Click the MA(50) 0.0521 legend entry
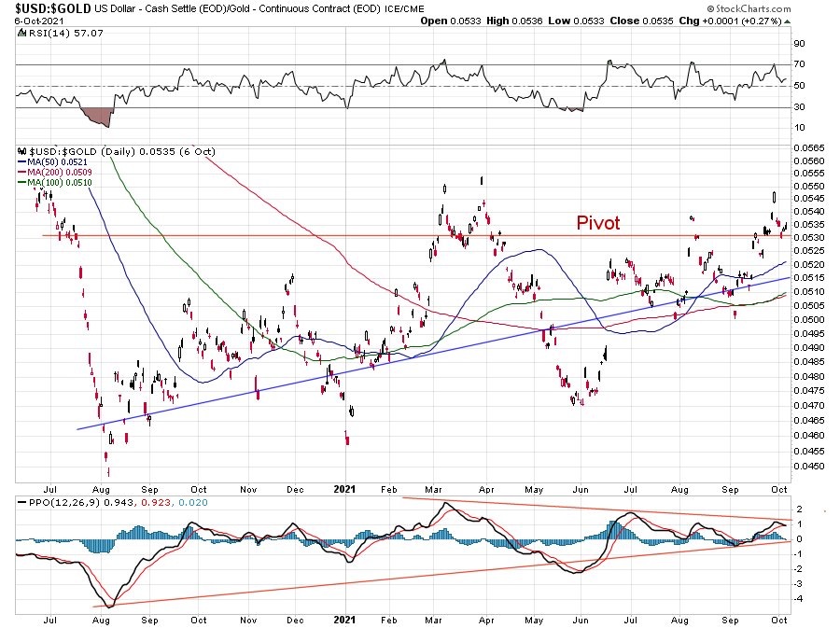The height and width of the screenshot is (628, 840). (57, 162)
